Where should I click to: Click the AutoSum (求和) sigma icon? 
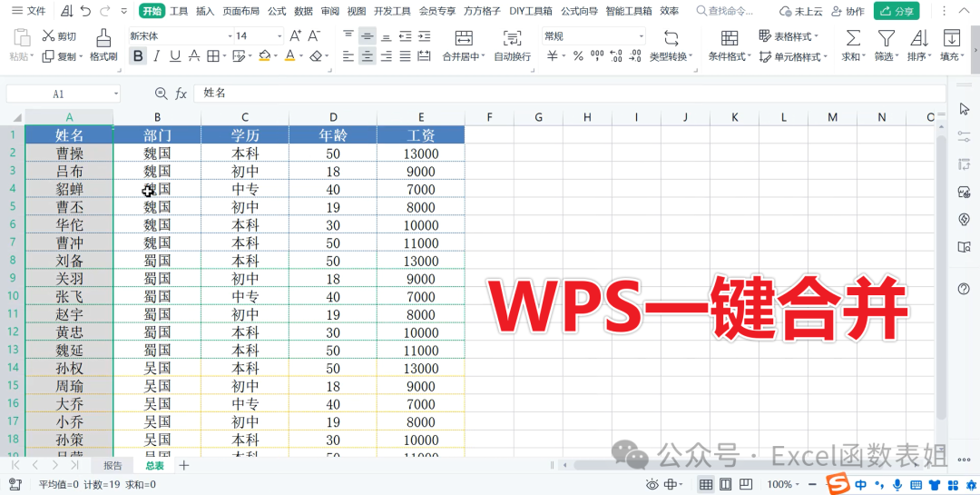point(853,37)
